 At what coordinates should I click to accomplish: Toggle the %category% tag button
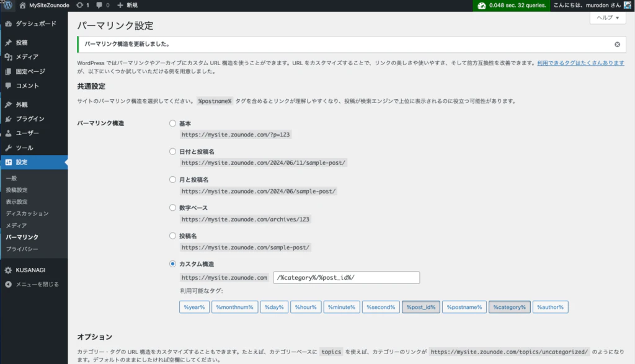click(510, 307)
